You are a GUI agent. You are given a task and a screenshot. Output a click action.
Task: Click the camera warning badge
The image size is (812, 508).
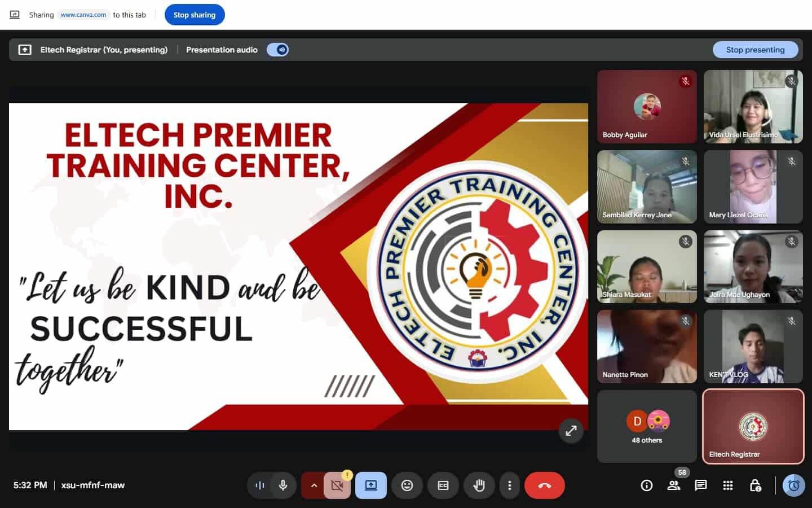click(x=347, y=475)
